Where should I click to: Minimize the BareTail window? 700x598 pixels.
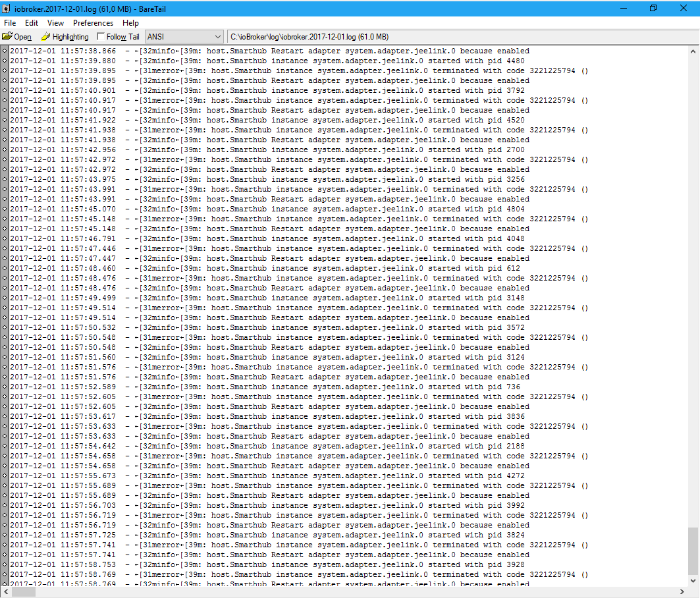click(624, 8)
